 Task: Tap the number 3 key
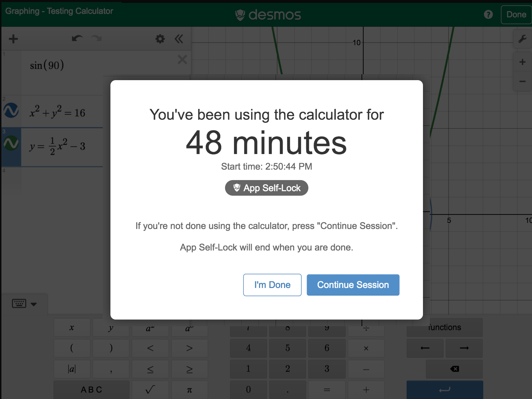click(x=327, y=369)
